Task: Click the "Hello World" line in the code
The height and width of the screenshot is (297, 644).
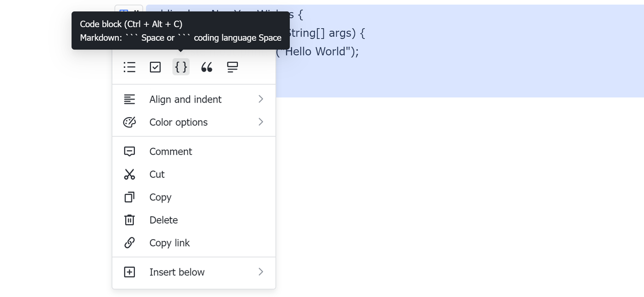Action: tap(322, 52)
